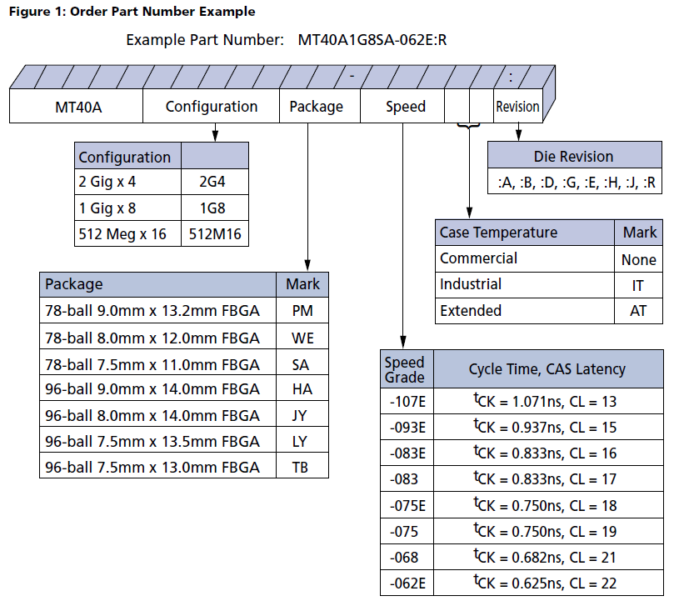Select 'tCK = 0.682ns, CL = 21' cell
The image size is (684, 616).
548,557
